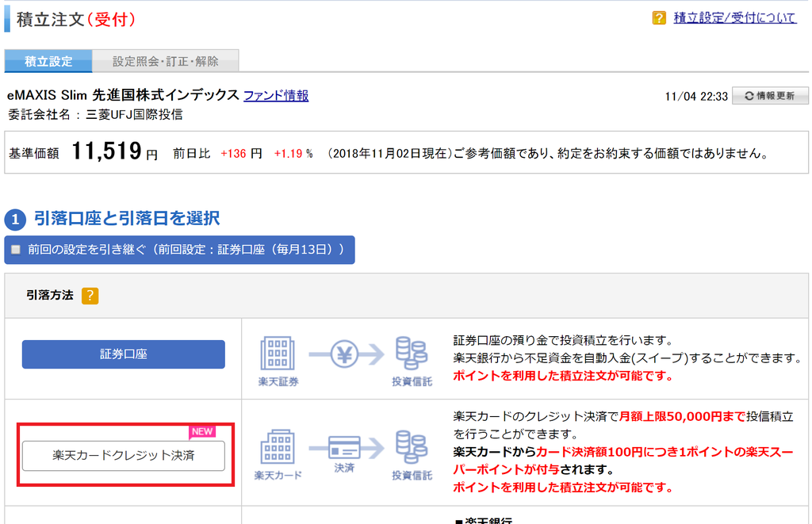Screen dimensions: 812x524
Task: Choose 楽天カードクレジット決済 button
Action: click(x=123, y=456)
